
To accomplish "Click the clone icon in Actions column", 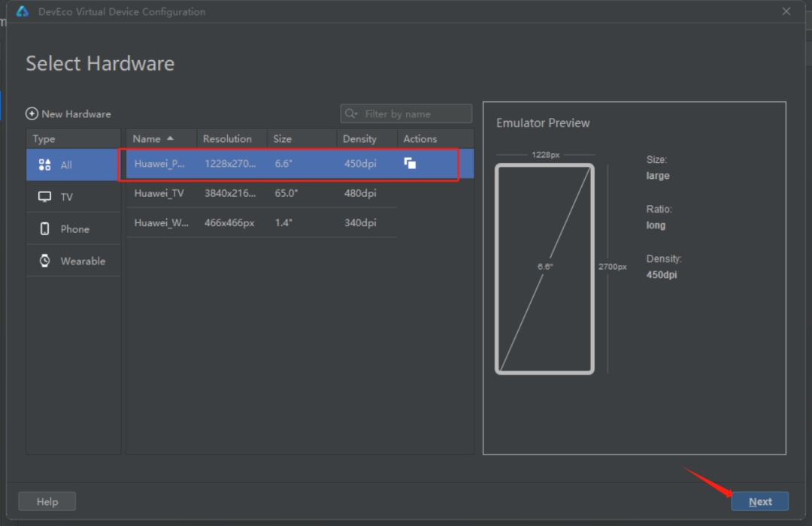I will 410,163.
